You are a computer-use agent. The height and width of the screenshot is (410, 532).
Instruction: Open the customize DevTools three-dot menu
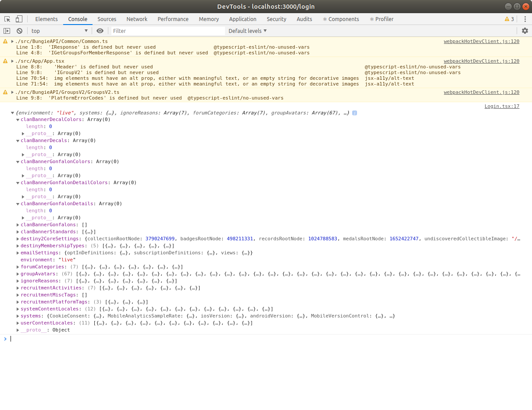point(525,19)
